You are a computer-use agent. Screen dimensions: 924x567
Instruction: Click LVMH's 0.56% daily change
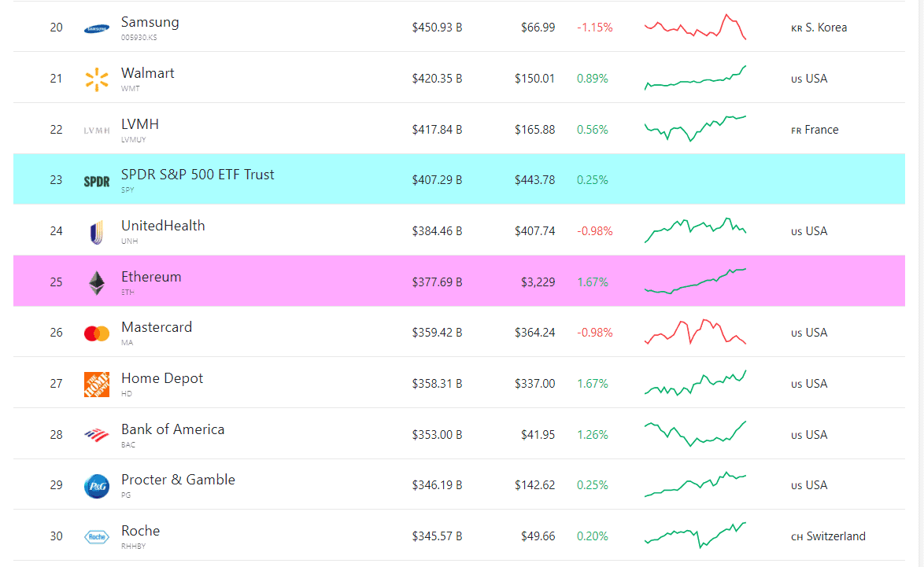[x=592, y=130]
